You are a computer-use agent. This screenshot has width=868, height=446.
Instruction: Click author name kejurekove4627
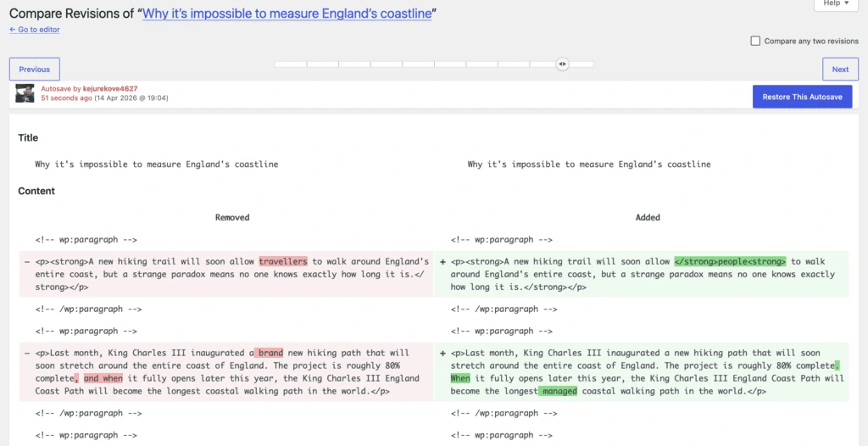110,89
